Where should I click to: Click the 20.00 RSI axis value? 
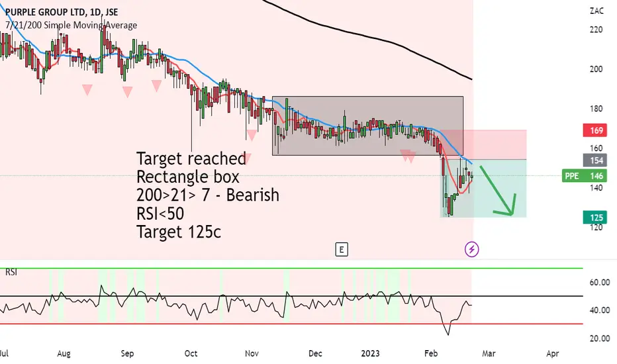600,338
